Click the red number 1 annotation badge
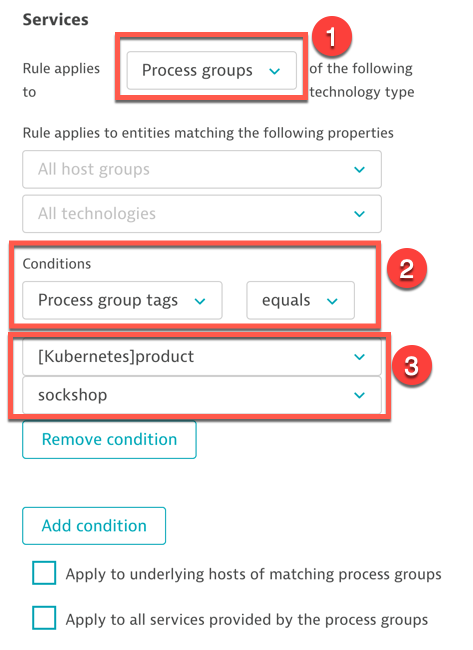The height and width of the screenshot is (650, 473). 332,36
